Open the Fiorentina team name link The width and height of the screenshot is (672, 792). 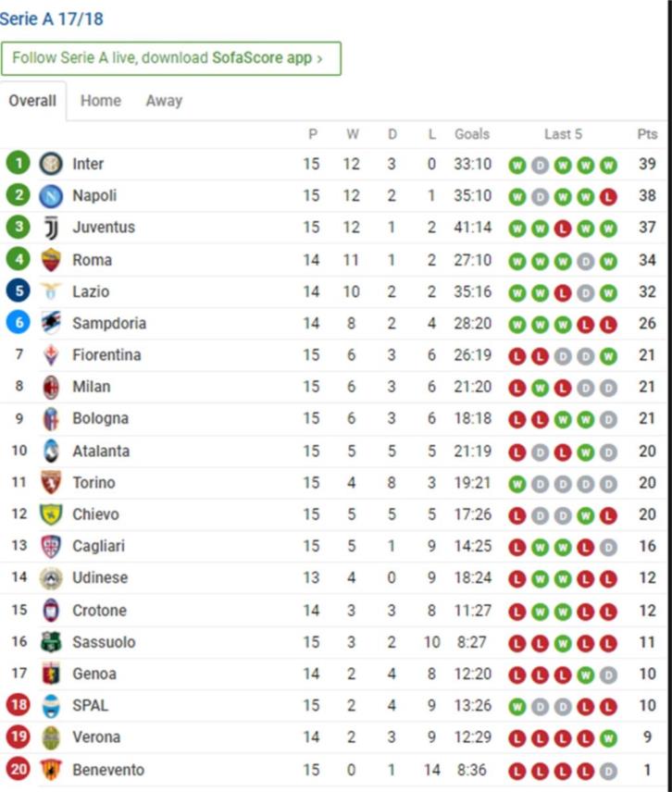(x=106, y=354)
